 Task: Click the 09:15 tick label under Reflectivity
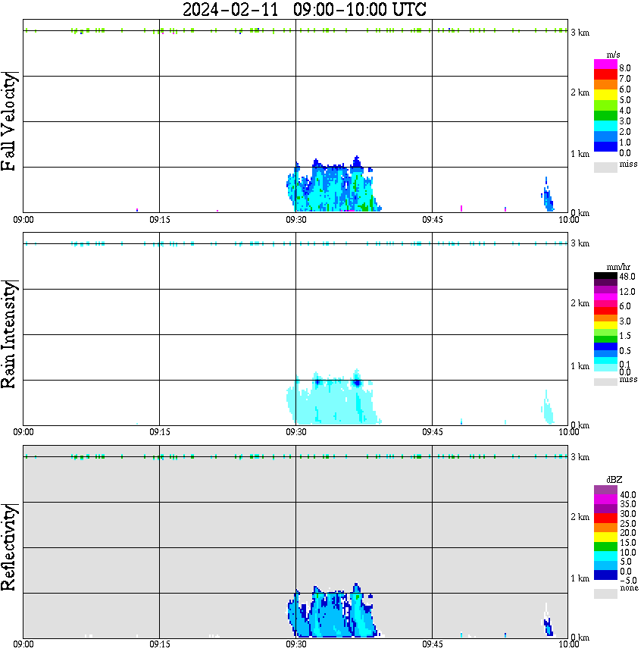160,644
